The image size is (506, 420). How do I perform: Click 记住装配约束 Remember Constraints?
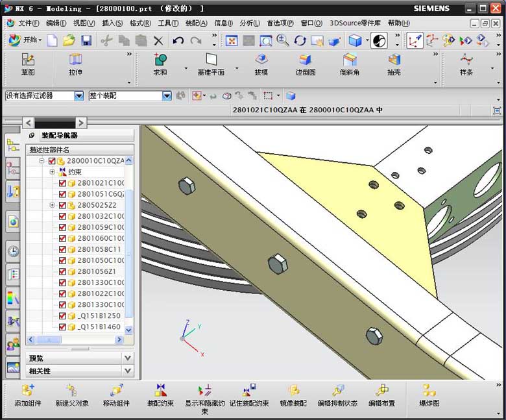[249, 395]
